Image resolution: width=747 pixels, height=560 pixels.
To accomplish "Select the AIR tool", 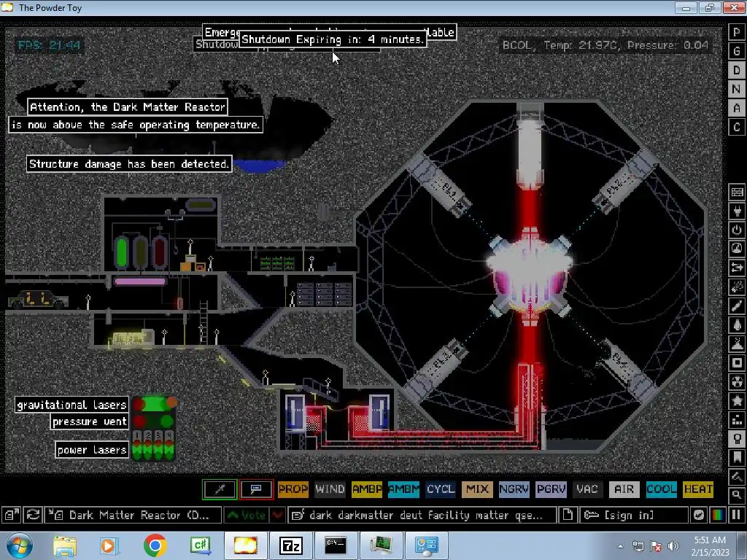I will [x=624, y=489].
